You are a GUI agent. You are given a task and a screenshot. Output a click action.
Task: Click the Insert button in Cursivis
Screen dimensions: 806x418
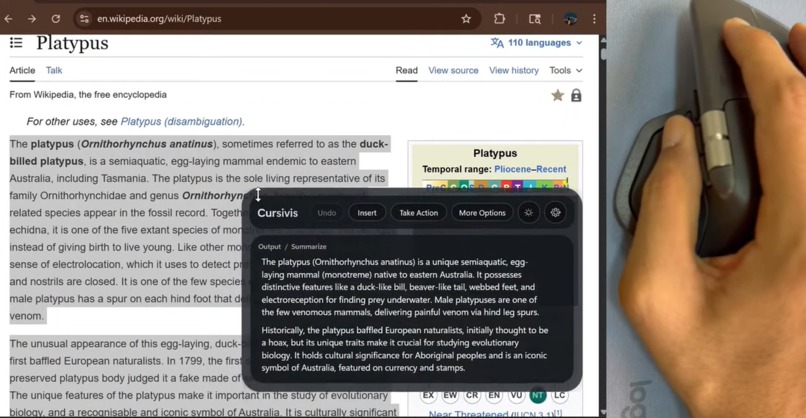point(367,213)
